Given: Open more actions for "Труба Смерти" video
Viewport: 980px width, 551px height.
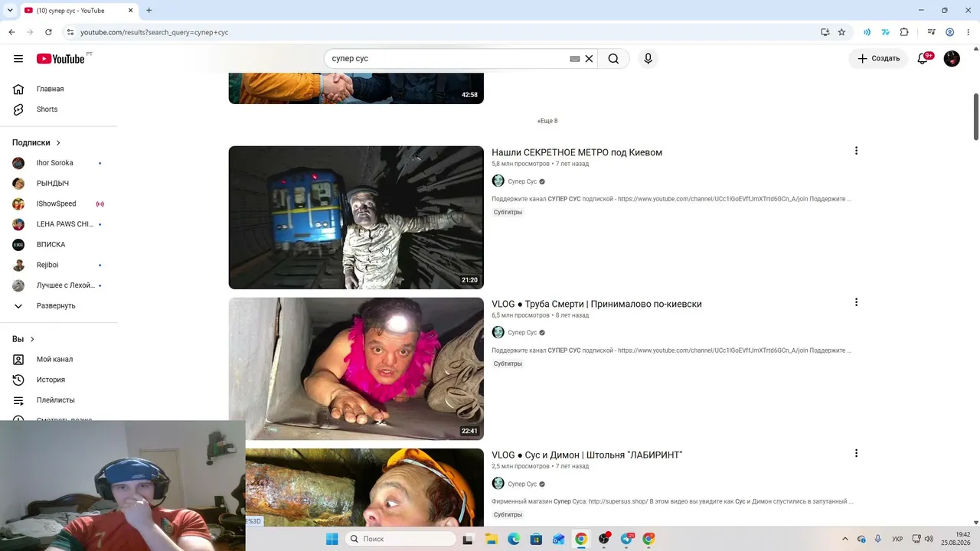Looking at the screenshot, I should 856,302.
